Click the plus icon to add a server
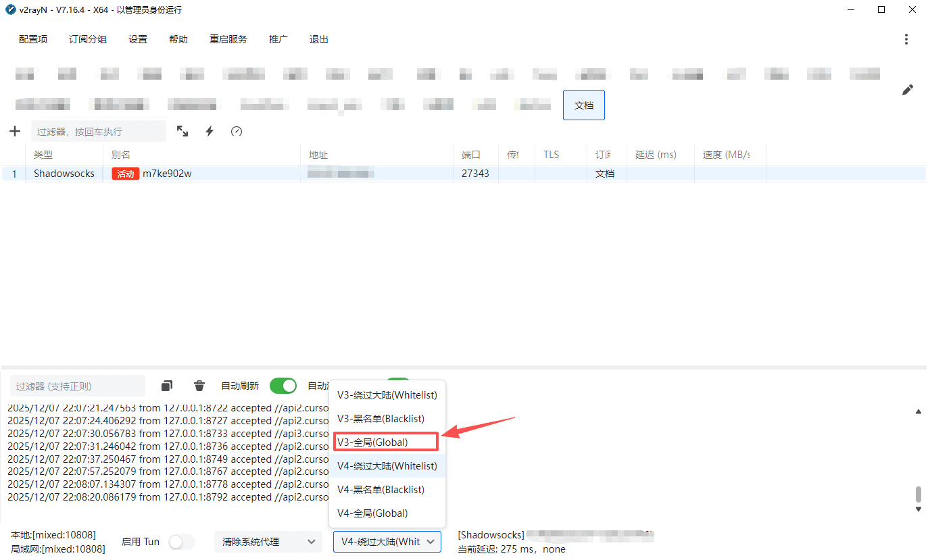928x560 pixels. click(15, 131)
